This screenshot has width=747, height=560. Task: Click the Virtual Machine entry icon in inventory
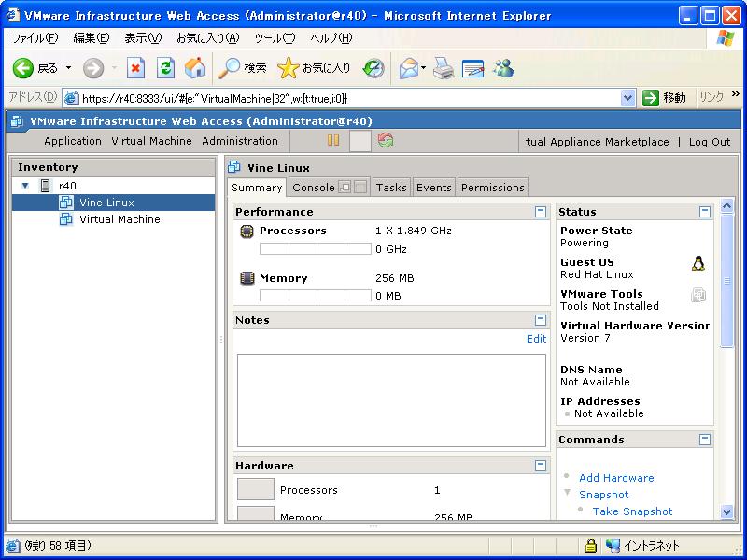[x=65, y=219]
